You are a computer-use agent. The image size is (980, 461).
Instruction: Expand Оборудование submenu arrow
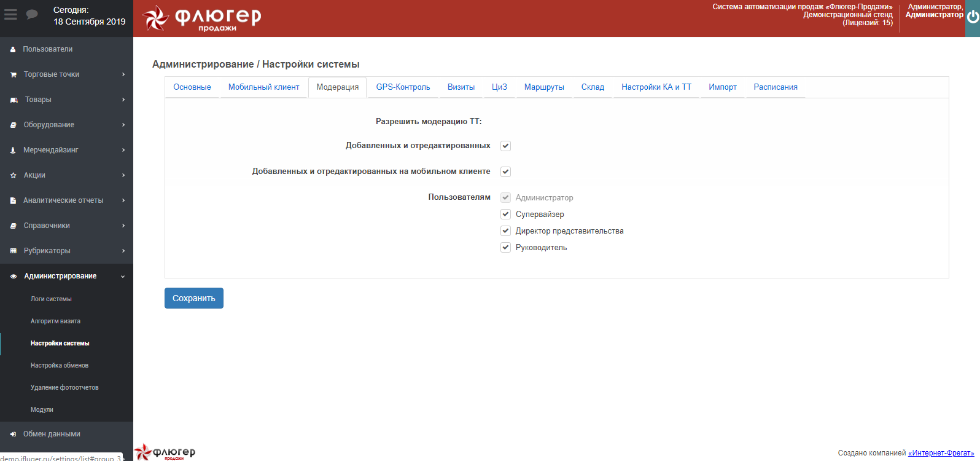(x=123, y=125)
